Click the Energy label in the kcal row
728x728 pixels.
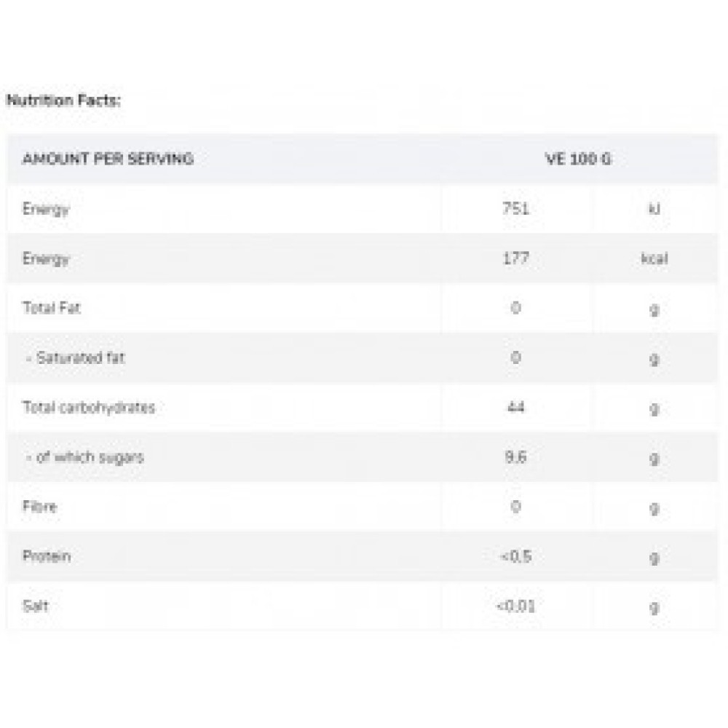tap(46, 258)
